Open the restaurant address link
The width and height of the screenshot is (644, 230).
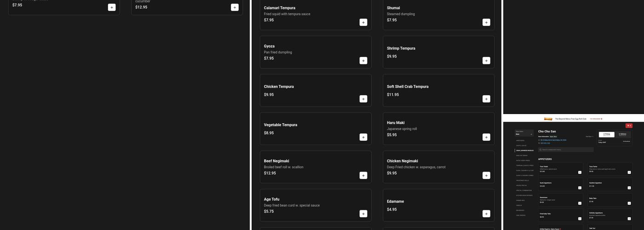(553, 140)
